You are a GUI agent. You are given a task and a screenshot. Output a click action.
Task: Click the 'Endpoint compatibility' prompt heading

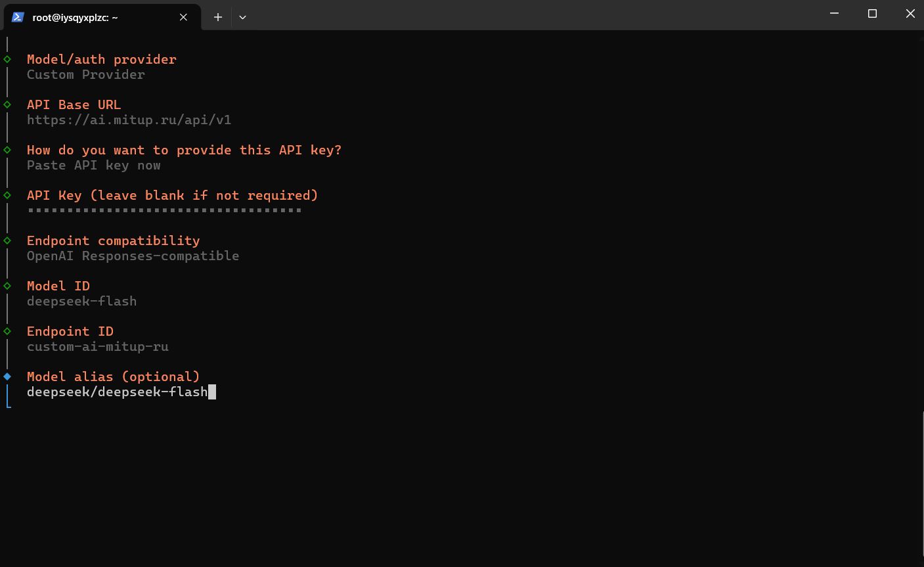point(113,240)
